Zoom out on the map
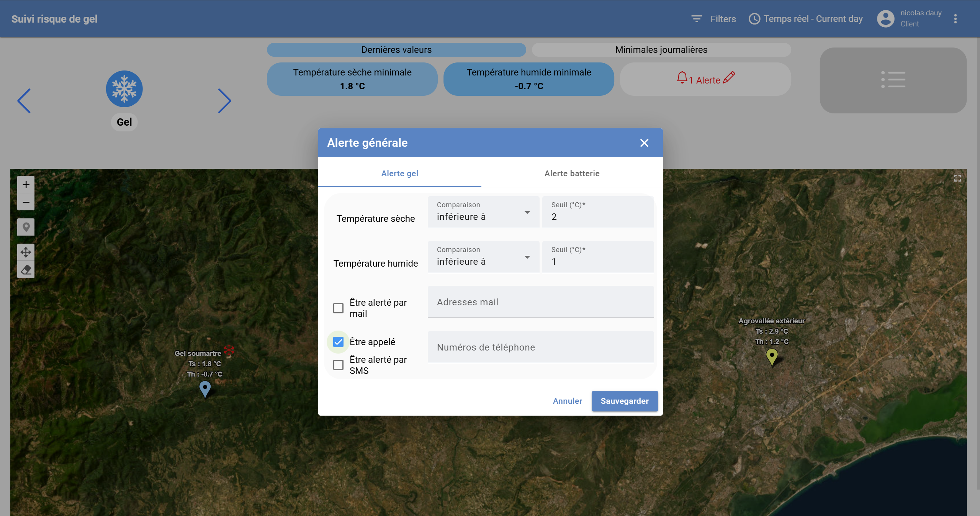Screen dimensions: 980x516 (x=26, y=202)
